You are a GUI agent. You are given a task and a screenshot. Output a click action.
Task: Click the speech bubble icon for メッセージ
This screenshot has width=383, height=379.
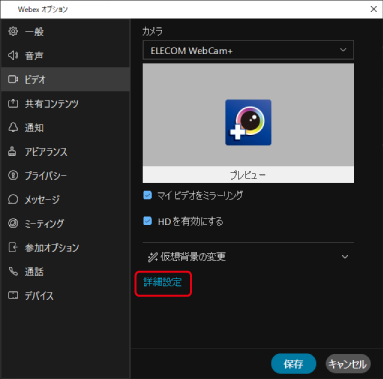[x=13, y=199]
